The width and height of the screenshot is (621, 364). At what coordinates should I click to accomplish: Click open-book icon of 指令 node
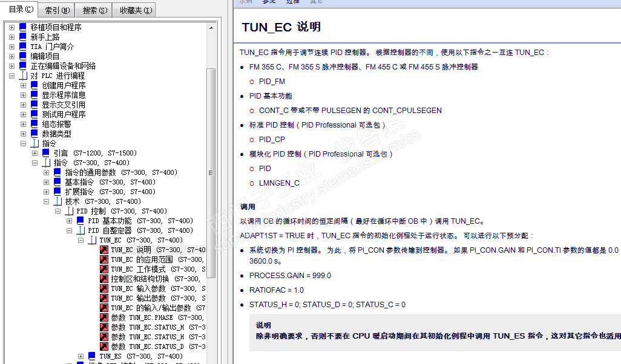[35, 143]
